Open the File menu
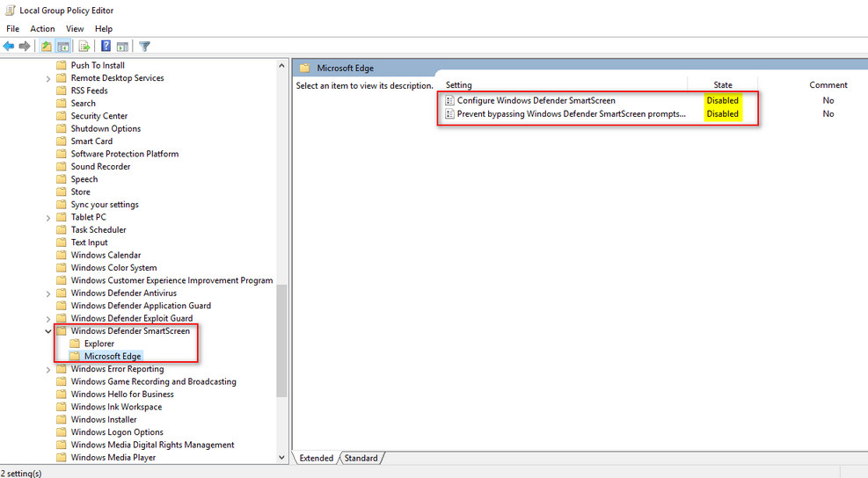The image size is (868, 478). 12,29
